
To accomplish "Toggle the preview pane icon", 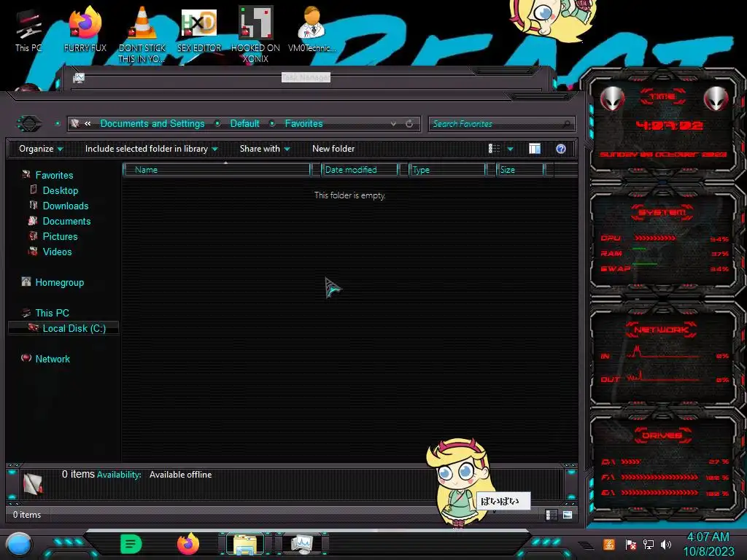I will click(535, 149).
